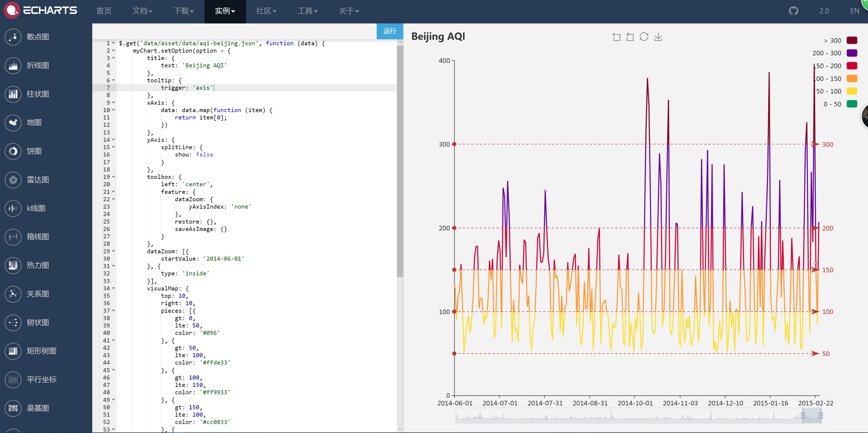Collapse the code fold at line 34 visualMap
The width and height of the screenshot is (868, 433).
point(114,288)
